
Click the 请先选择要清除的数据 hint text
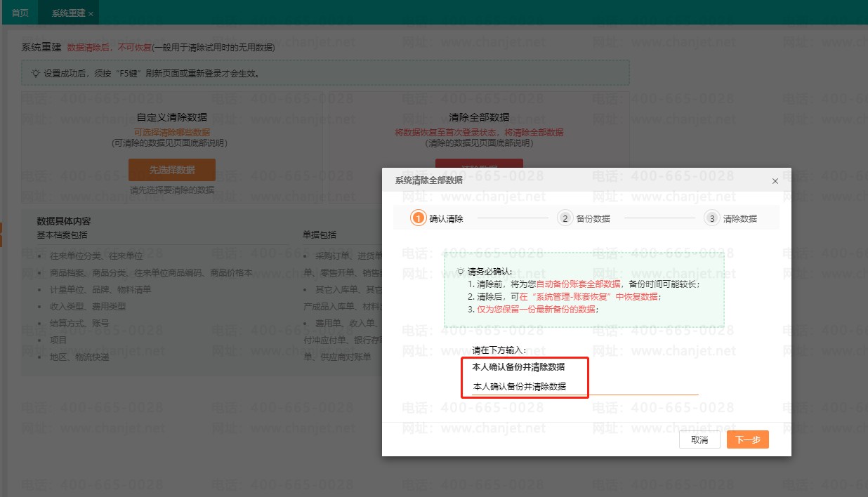click(x=172, y=190)
